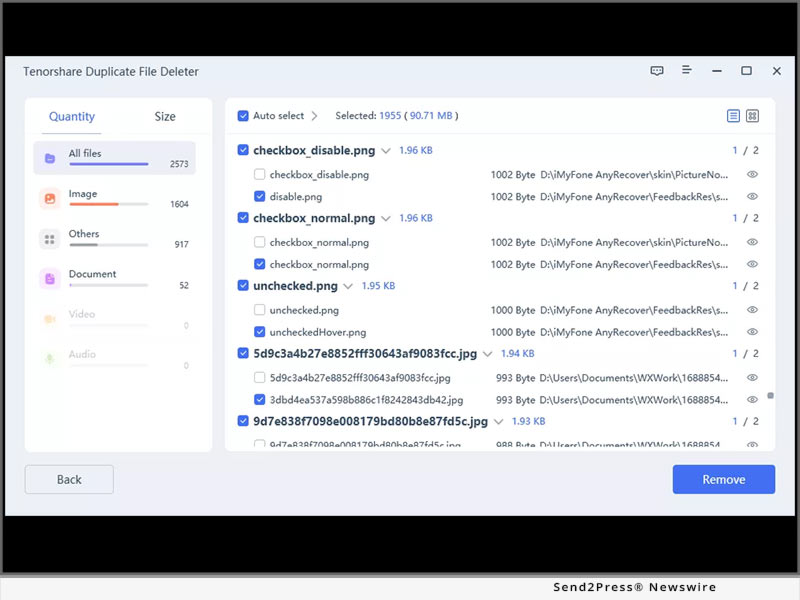Preview uncheckedHover.png using its eye icon
This screenshot has width=800, height=600.
(x=752, y=332)
